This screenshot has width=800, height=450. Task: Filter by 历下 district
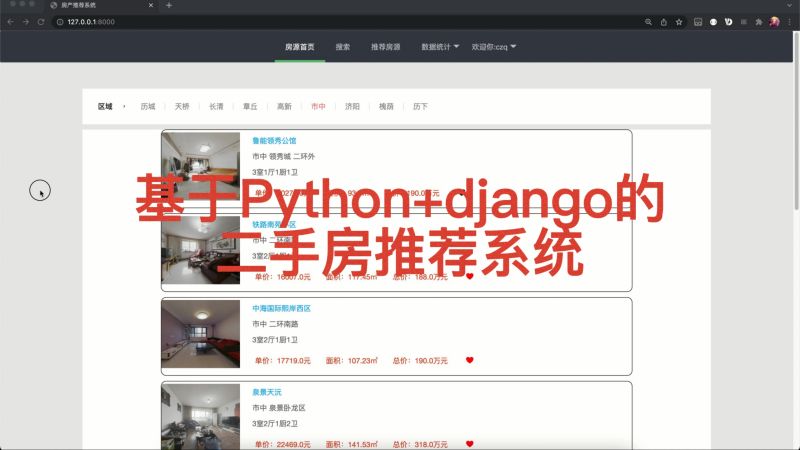[420, 107]
